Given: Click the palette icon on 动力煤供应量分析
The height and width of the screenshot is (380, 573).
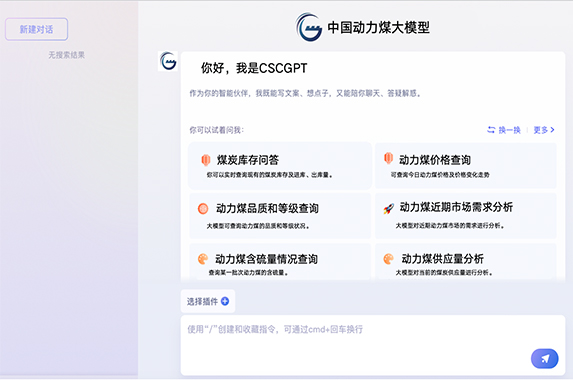Looking at the screenshot, I should pyautogui.click(x=388, y=259).
